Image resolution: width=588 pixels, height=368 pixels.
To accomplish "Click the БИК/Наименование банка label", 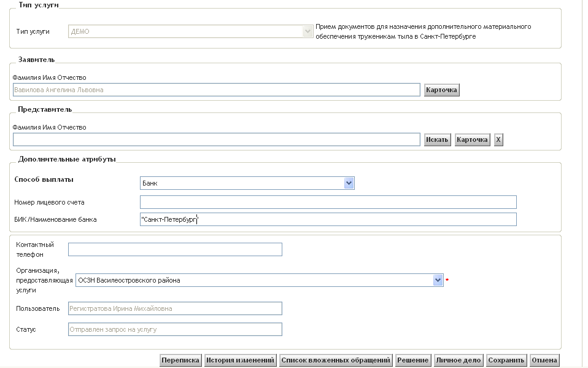I will (x=55, y=220).
